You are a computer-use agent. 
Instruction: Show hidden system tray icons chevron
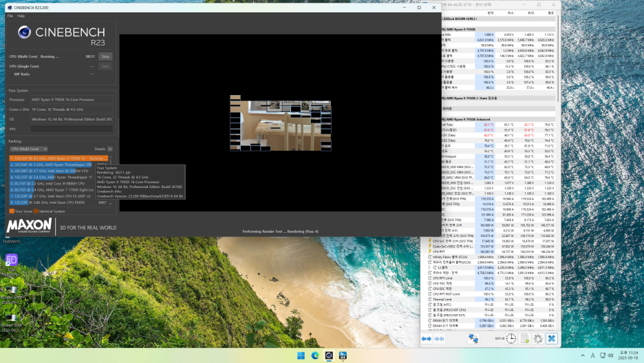582,355
